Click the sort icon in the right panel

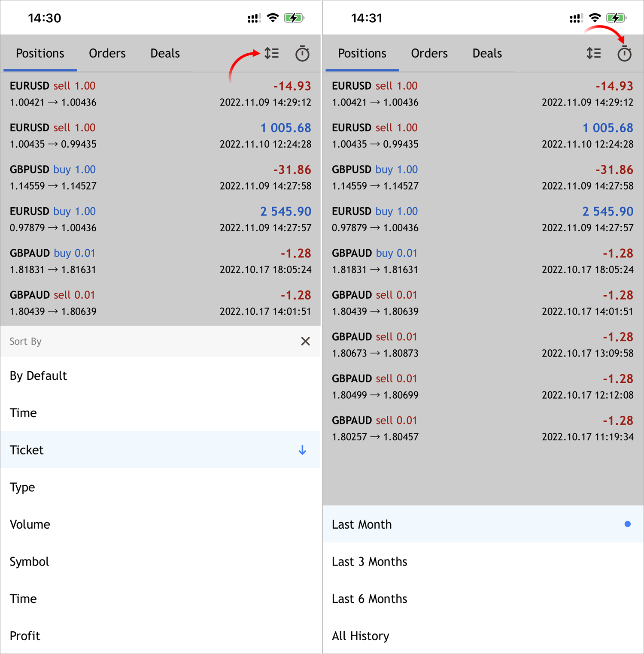coord(593,53)
